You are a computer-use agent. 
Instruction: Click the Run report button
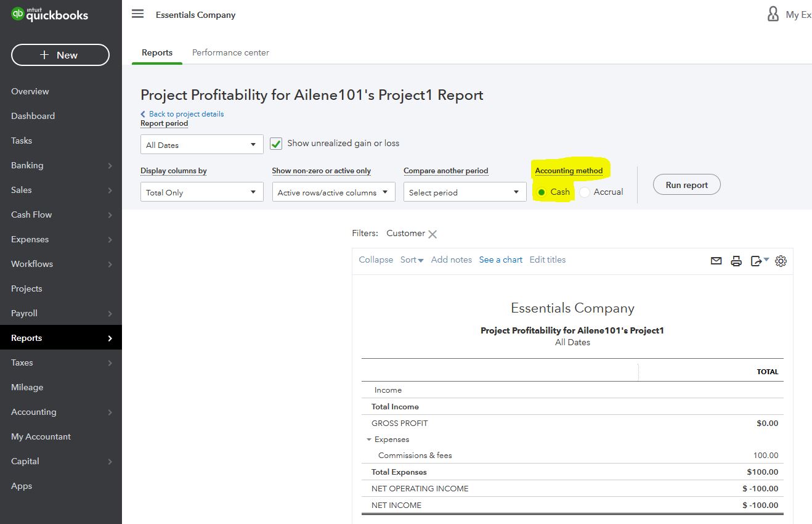pyautogui.click(x=686, y=184)
